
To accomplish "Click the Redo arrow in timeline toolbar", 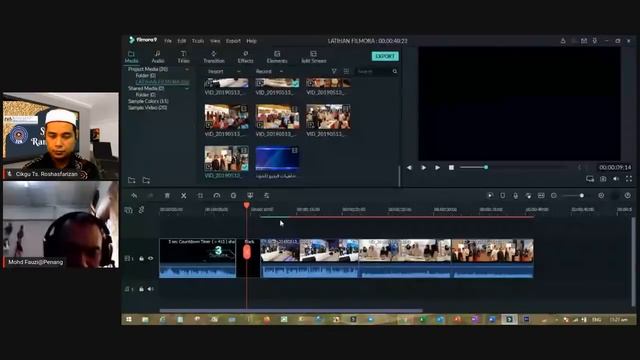I will click(x=151, y=196).
